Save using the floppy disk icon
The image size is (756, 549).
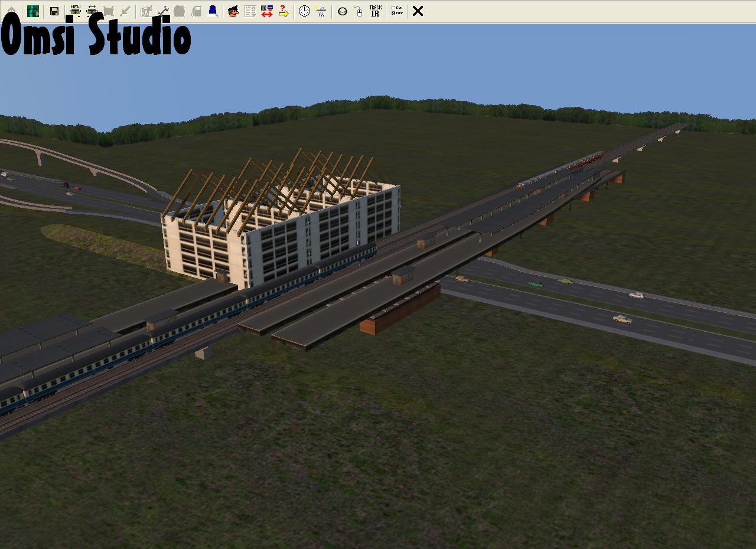point(54,11)
